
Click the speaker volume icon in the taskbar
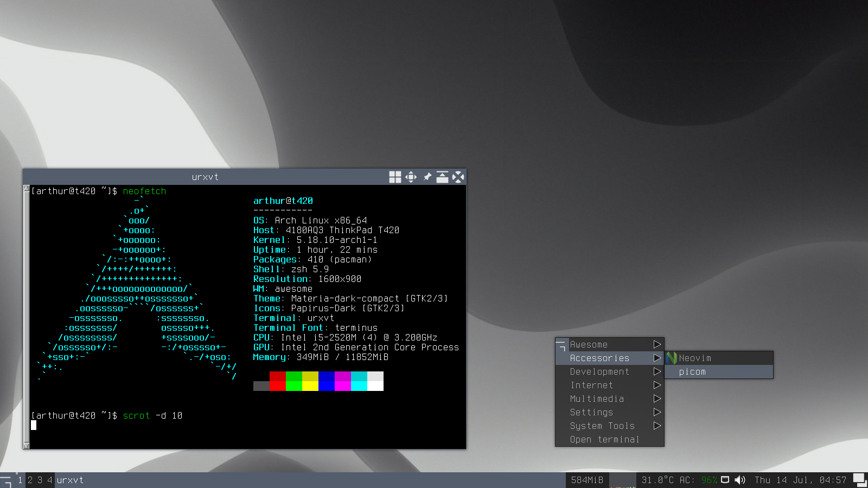coord(741,480)
